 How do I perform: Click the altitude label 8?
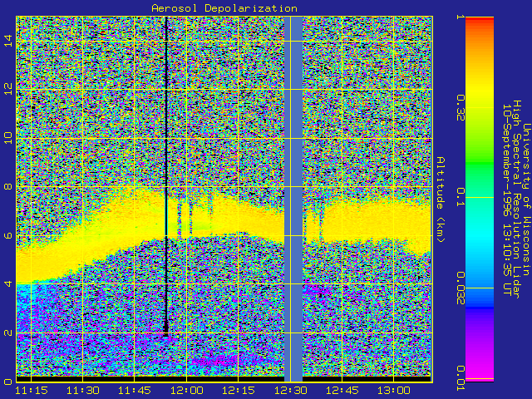click(x=8, y=186)
